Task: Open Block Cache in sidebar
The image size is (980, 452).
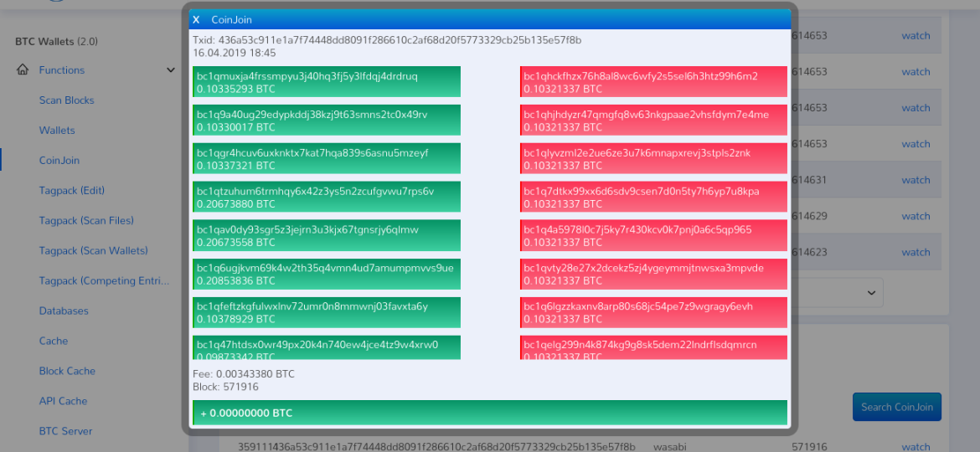Action: (67, 371)
